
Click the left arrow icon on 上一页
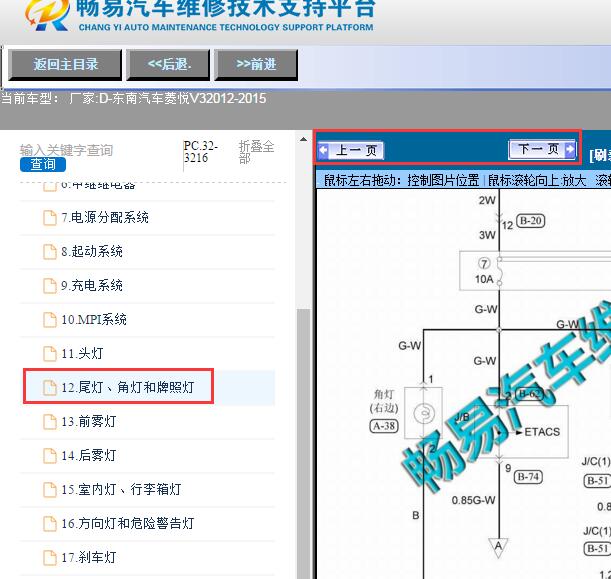323,150
